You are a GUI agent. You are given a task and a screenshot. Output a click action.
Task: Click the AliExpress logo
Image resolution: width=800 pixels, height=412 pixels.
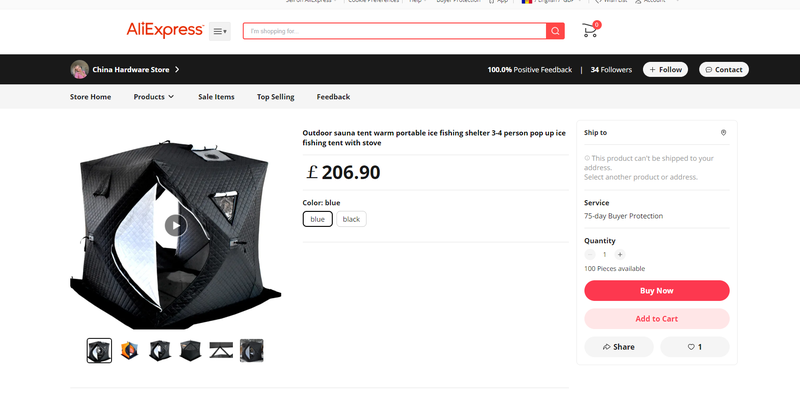click(165, 31)
